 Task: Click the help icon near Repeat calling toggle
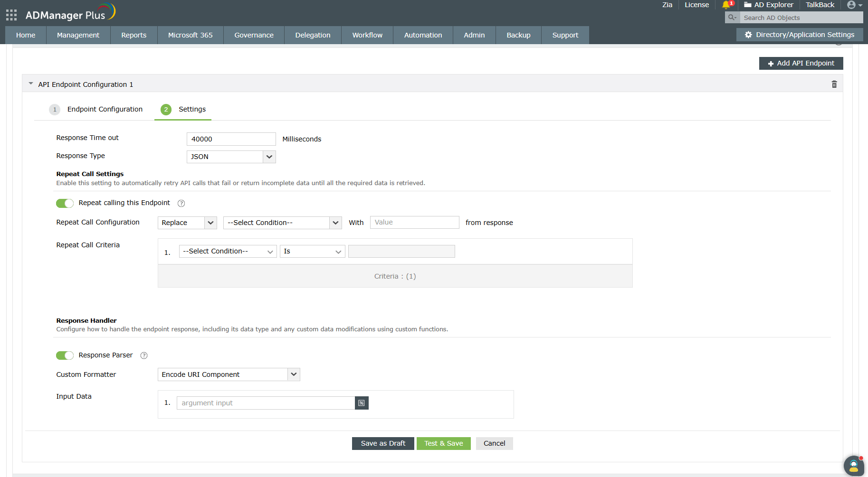[181, 203]
